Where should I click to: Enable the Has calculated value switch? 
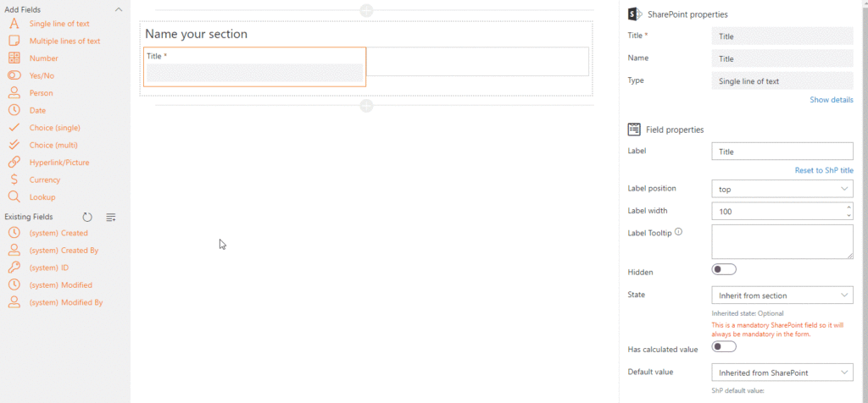click(x=724, y=346)
